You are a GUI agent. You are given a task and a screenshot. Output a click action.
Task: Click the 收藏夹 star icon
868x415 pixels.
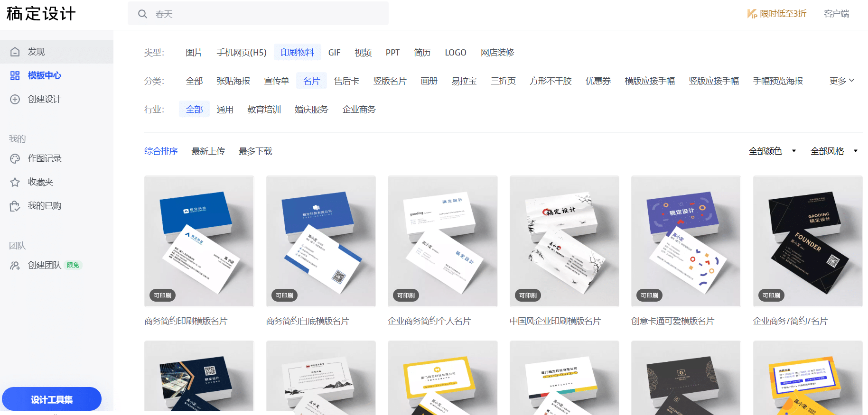pyautogui.click(x=15, y=182)
